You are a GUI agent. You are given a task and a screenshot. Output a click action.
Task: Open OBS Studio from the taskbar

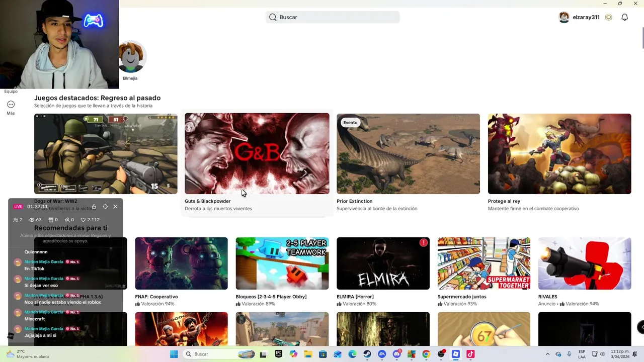[x=441, y=354]
